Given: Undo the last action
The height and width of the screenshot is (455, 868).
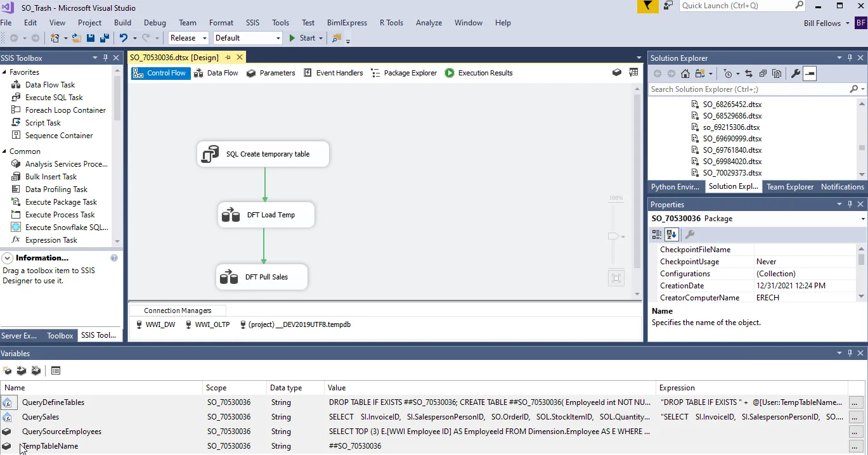Looking at the screenshot, I should (124, 38).
